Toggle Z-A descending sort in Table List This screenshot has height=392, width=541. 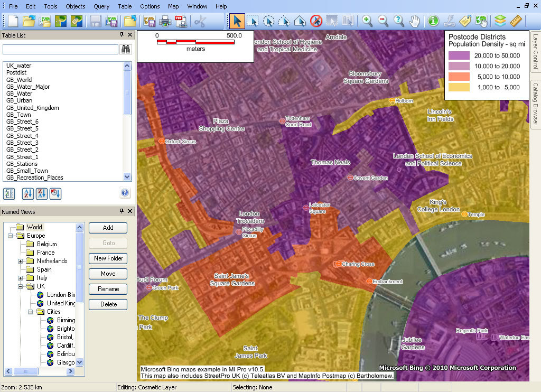(x=42, y=193)
